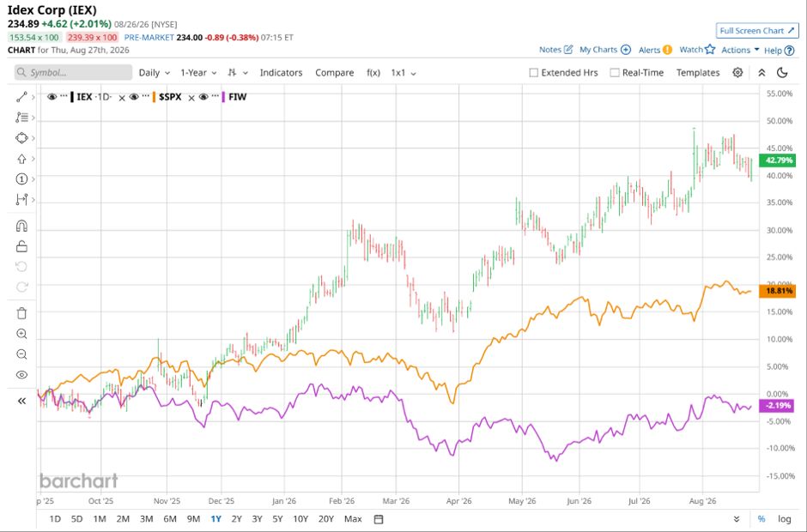Select the Max time range
The height and width of the screenshot is (532, 807).
[353, 518]
